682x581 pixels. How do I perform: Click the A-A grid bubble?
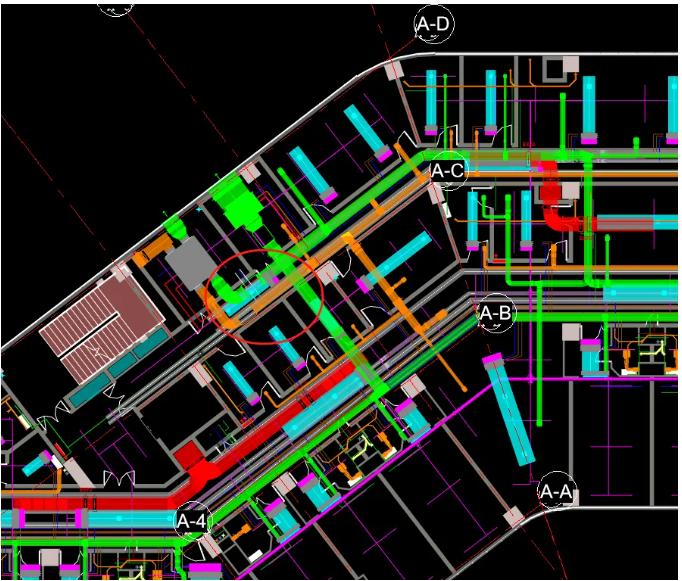(557, 491)
